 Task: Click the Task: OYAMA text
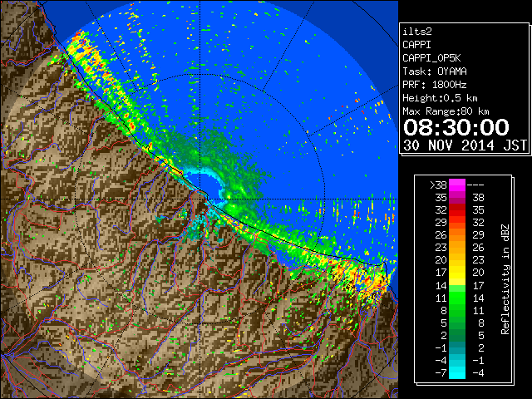click(435, 71)
